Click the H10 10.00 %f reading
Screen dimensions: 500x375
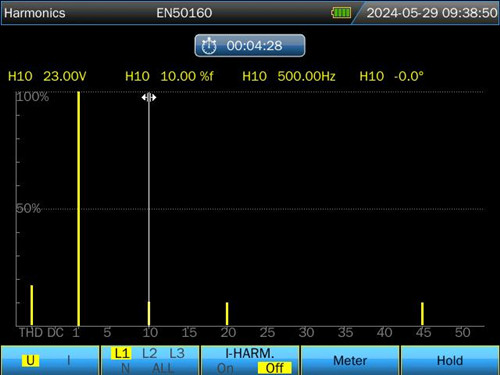tap(169, 76)
